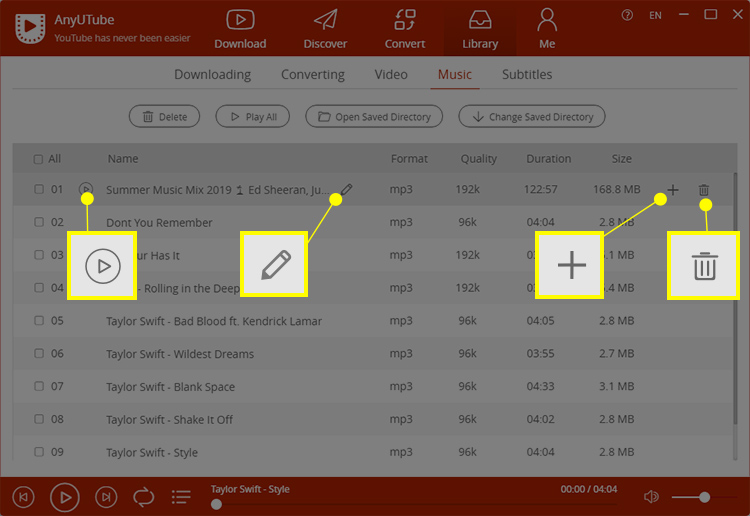Open the playlist queue icon
Screen dimensions: 750x516
[x=181, y=497]
